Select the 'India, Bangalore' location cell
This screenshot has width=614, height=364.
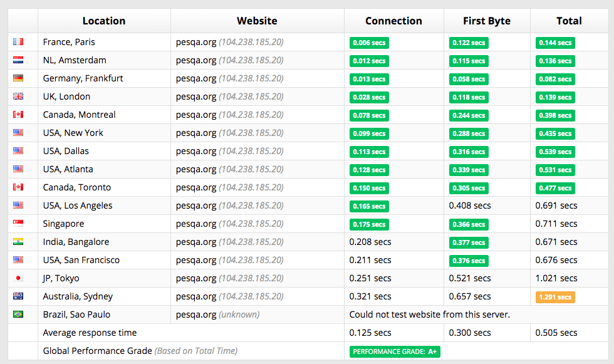(104, 242)
